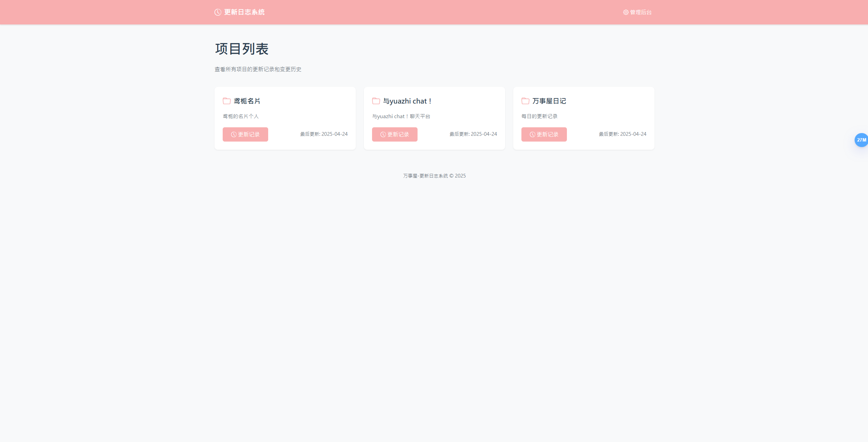The height and width of the screenshot is (442, 868).
Task: Click the gear icon beside 管理后台
Action: click(x=626, y=12)
